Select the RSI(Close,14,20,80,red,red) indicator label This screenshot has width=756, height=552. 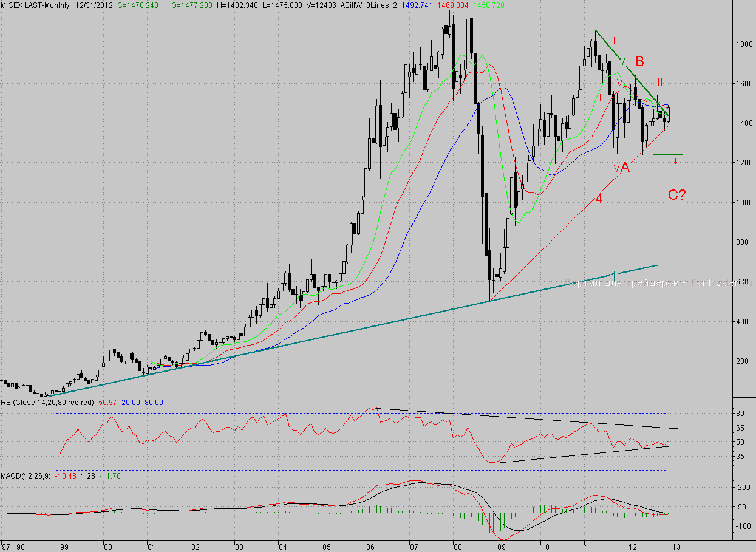click(x=47, y=402)
